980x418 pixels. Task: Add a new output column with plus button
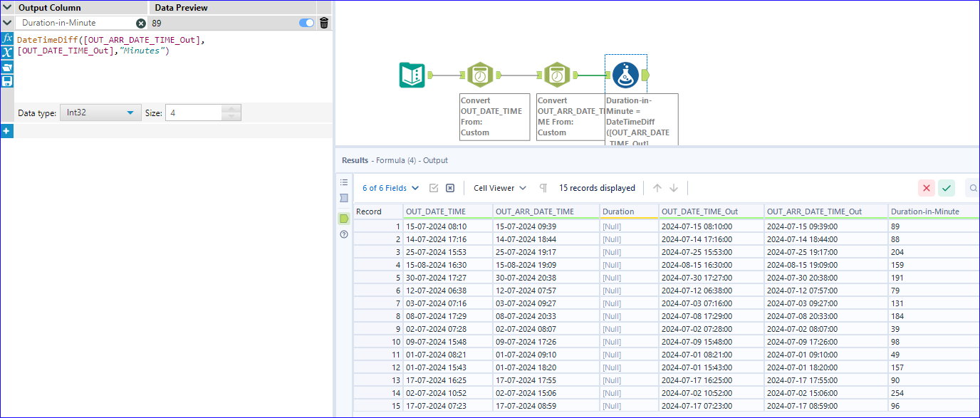[7, 130]
